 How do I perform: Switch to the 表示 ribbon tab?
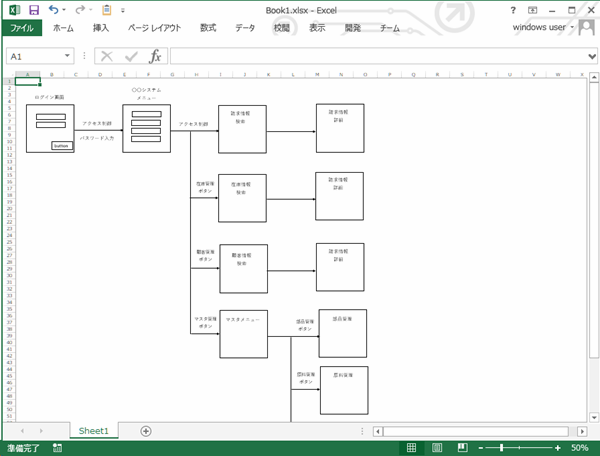pyautogui.click(x=317, y=28)
